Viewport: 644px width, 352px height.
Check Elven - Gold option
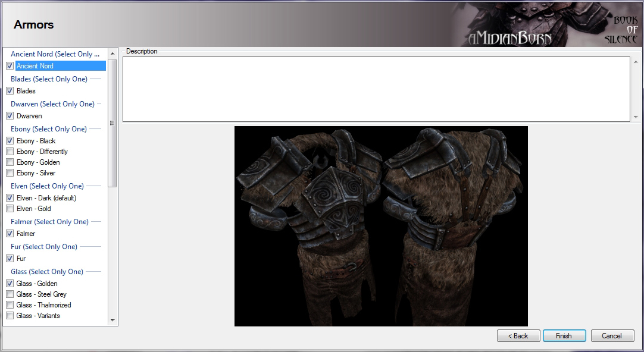click(x=10, y=209)
